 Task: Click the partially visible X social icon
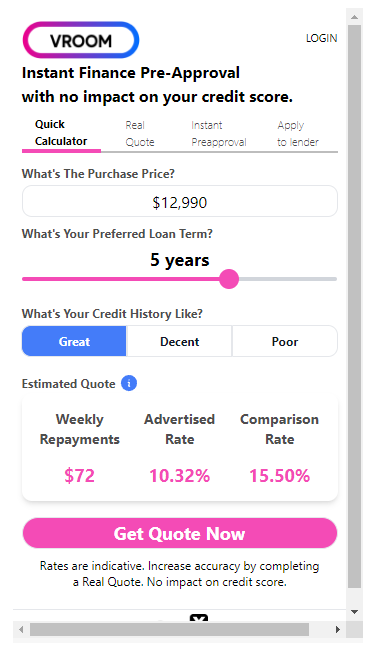click(x=199, y=618)
